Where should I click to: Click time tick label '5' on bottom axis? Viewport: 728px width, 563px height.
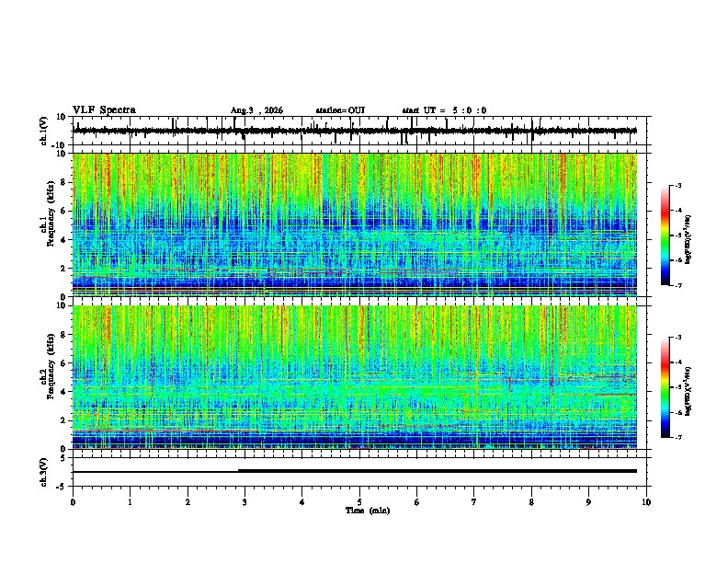[x=359, y=502]
